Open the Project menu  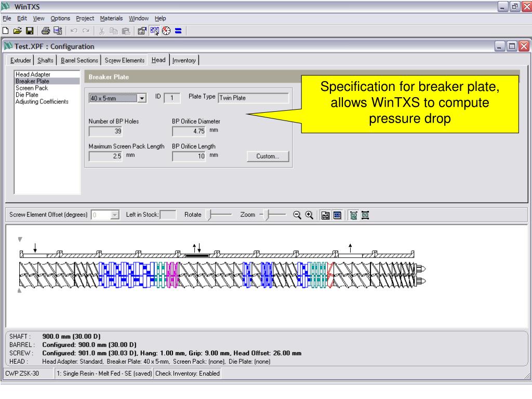[85, 18]
